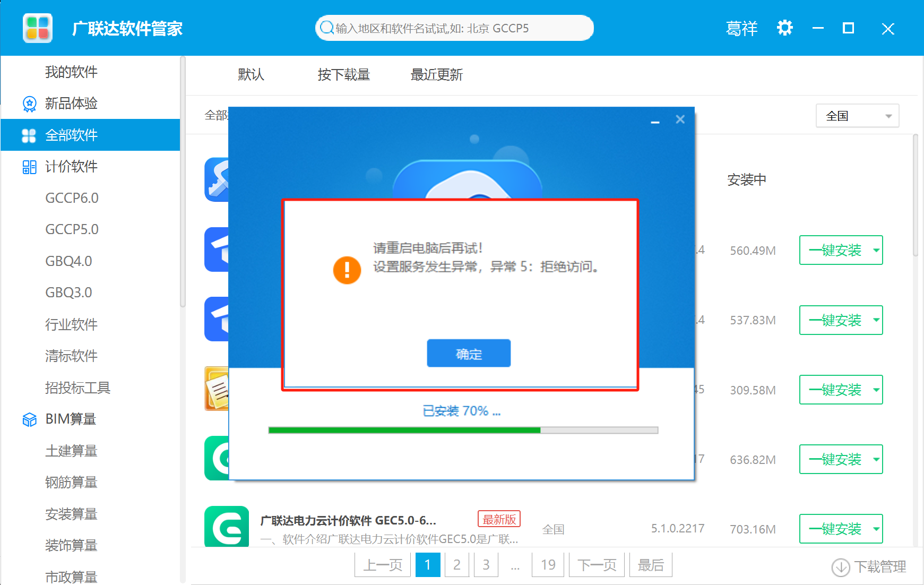Image resolution: width=924 pixels, height=585 pixels.
Task: Click the yellow notepad app icon
Action: (x=217, y=389)
